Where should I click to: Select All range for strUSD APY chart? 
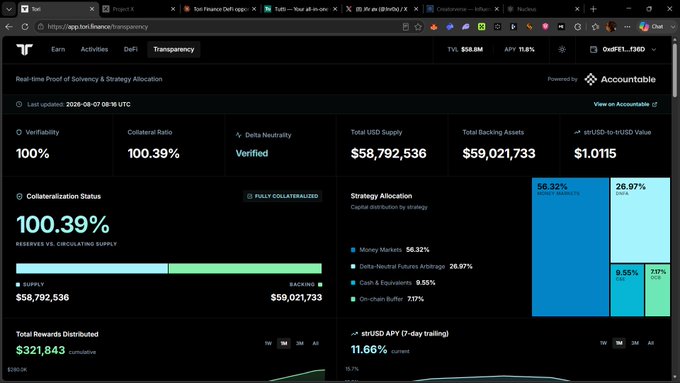pos(651,343)
